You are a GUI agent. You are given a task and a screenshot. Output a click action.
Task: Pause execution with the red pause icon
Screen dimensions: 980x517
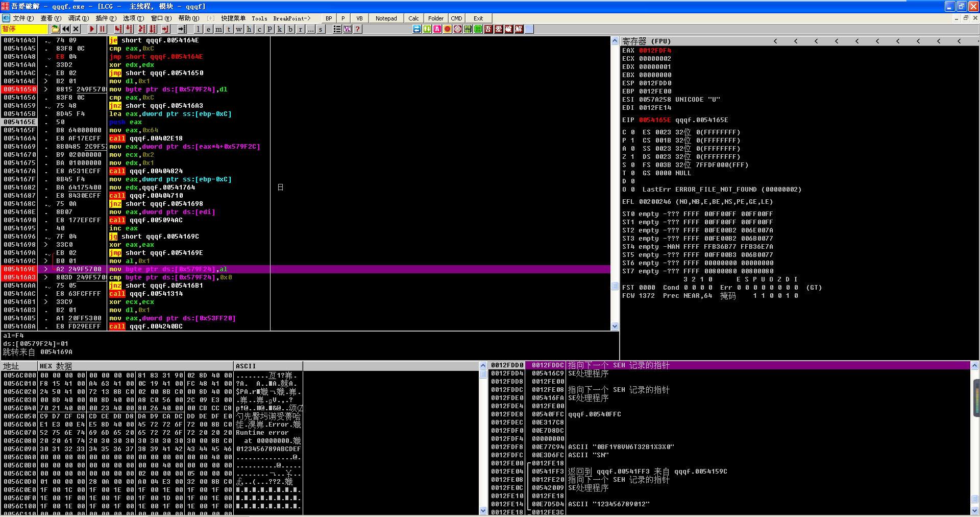102,29
